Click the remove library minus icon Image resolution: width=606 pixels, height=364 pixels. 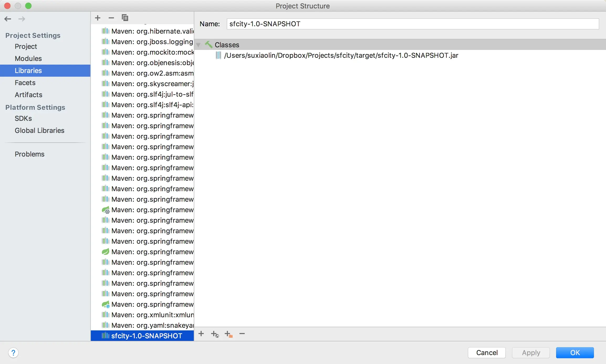[111, 18]
